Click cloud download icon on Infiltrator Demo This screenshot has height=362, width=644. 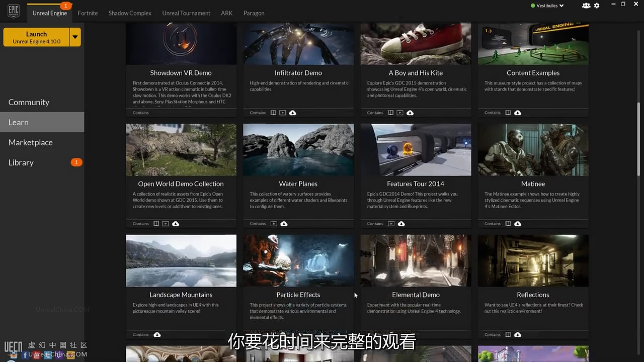[x=293, y=113]
